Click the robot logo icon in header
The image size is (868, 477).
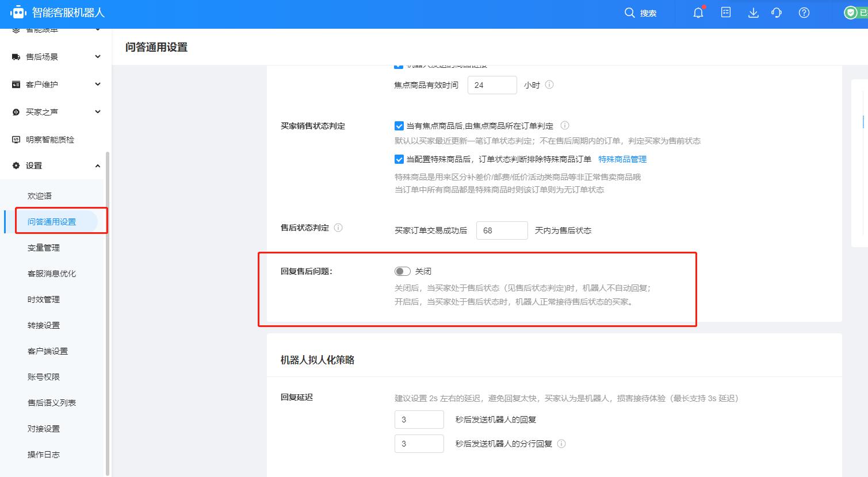click(18, 13)
